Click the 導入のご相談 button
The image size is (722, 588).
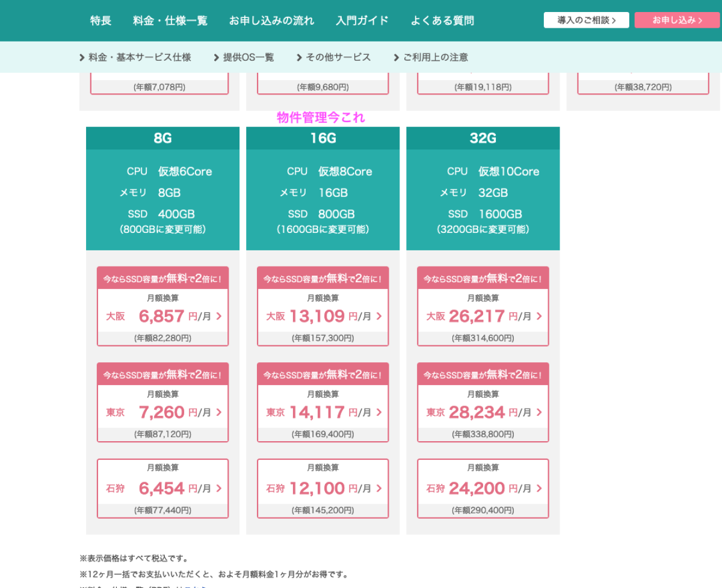click(586, 20)
